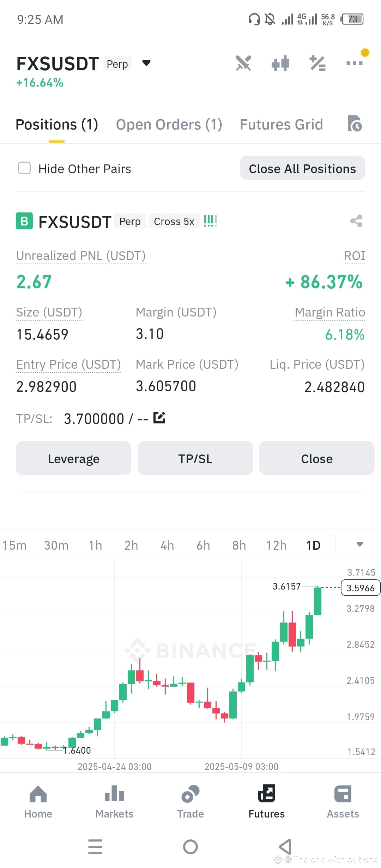Open the Cross 5x margin mode selector
Viewport: 381px width, 868px height.
coord(174,221)
